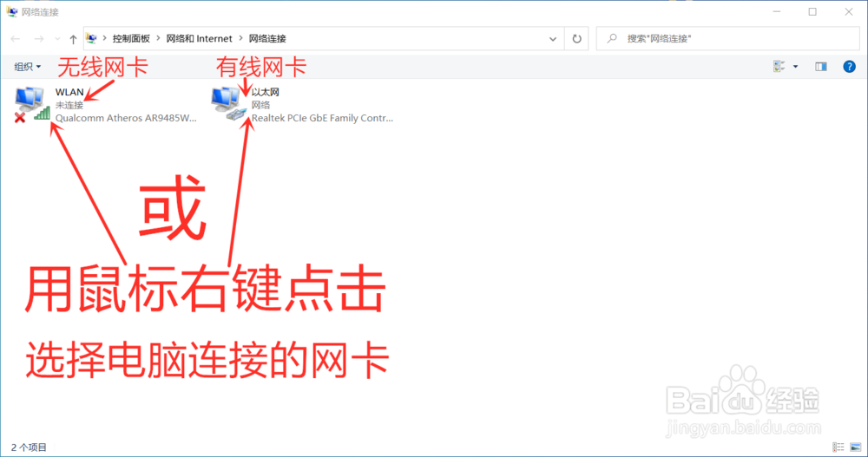Click the Realtek PCIe GbE Family text
Image resolution: width=868 pixels, height=457 pixels.
pos(322,118)
